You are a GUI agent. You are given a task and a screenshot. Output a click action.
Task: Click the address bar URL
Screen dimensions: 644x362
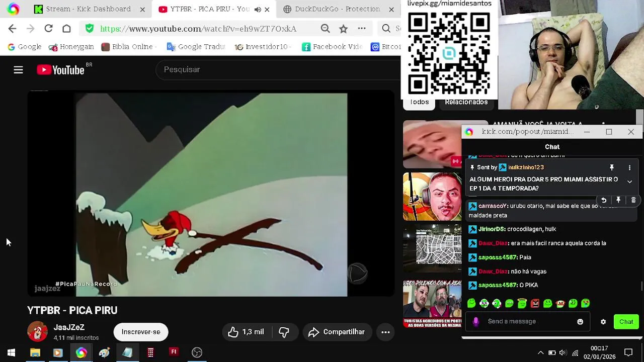pos(198,29)
